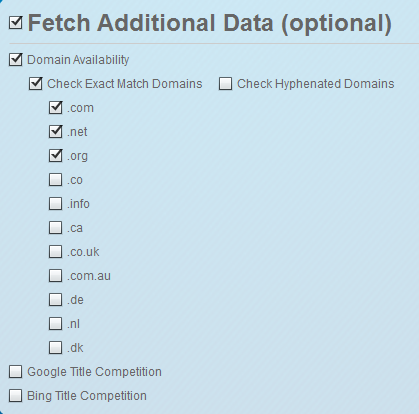The width and height of the screenshot is (419, 414).
Task: Check the .co.uk domain option
Action: pyautogui.click(x=55, y=252)
